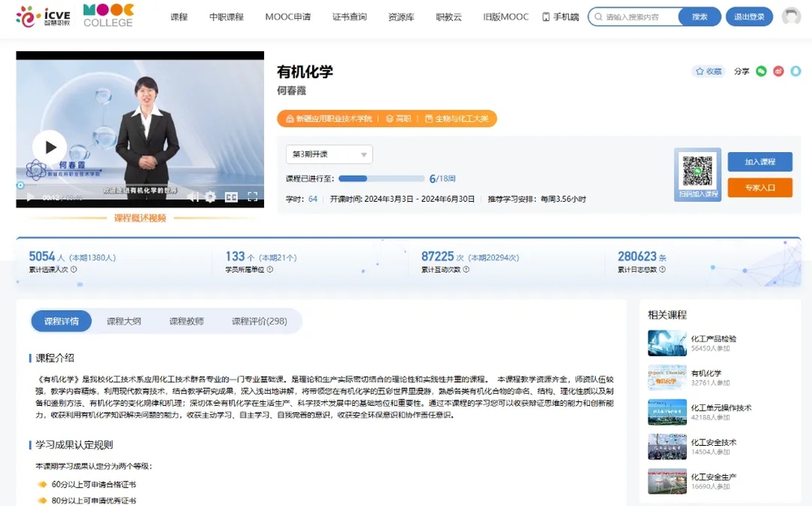
Task: Open 中职课程 in top navigation
Action: point(226,17)
